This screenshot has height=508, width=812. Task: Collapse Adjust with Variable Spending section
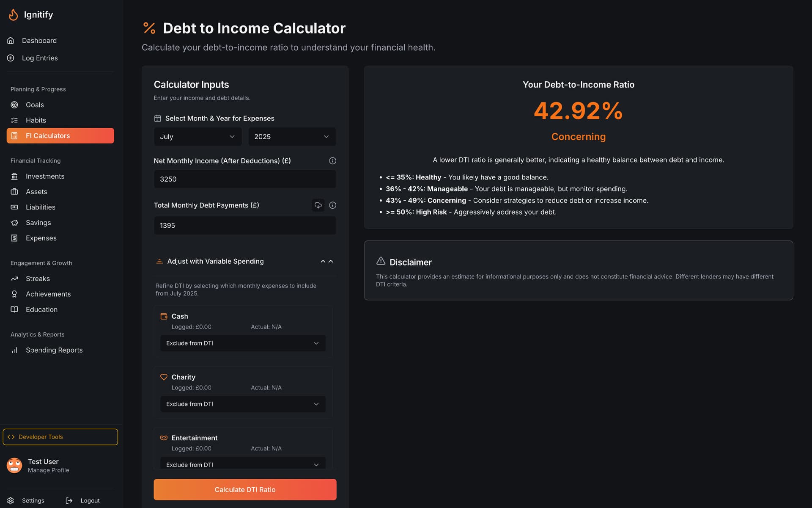click(x=245, y=261)
